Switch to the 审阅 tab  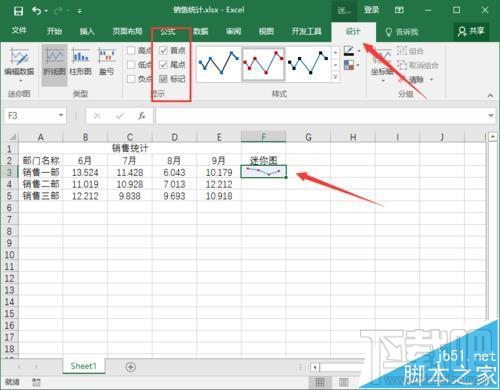(x=233, y=31)
